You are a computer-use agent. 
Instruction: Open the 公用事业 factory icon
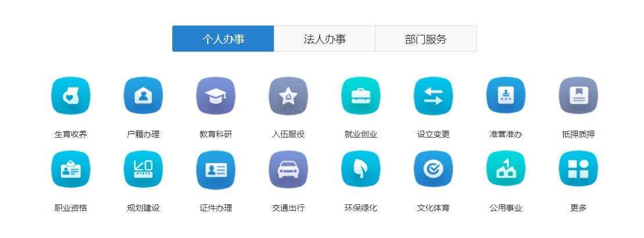(505, 169)
